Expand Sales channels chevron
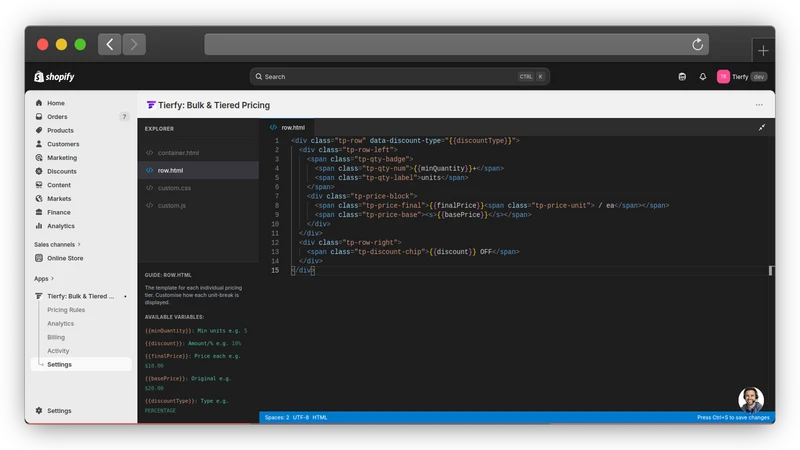Screen dimensions: 800x450 point(79,244)
